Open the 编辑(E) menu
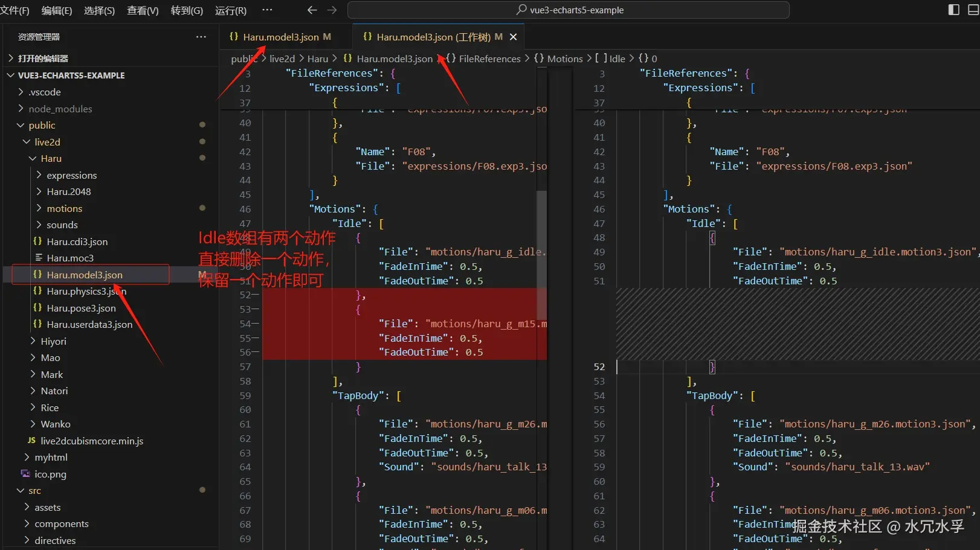 [57, 10]
